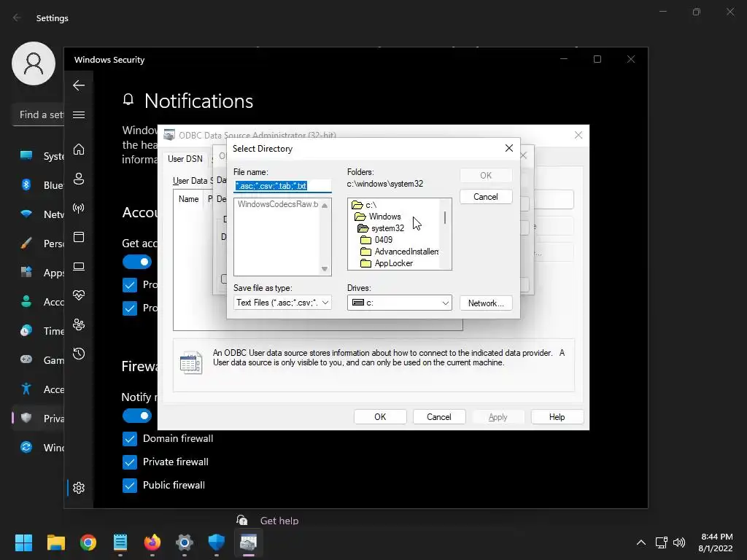Open Get help link
Screen dimensions: 747x560
pyautogui.click(x=279, y=521)
